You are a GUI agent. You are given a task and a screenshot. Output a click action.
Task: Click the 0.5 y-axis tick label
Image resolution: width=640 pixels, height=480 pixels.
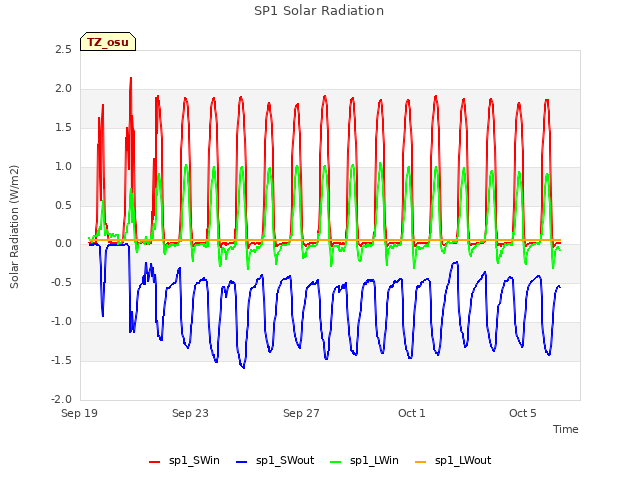pos(63,205)
